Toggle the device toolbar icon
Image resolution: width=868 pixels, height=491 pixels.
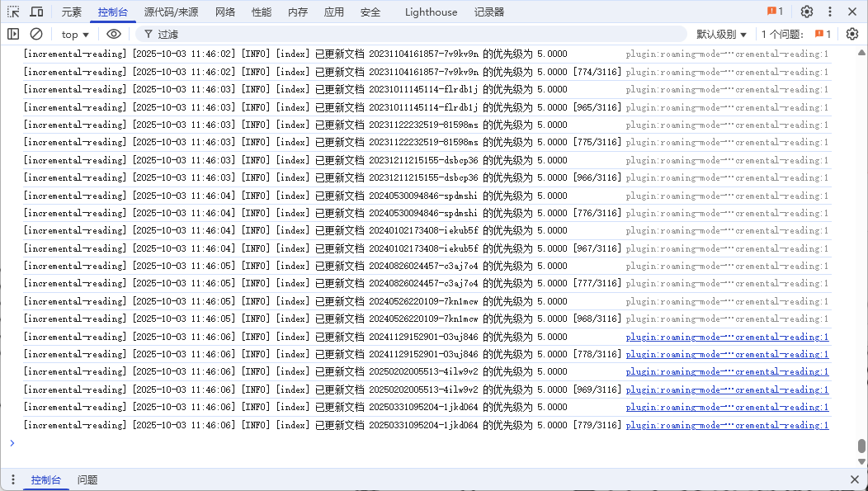(36, 12)
